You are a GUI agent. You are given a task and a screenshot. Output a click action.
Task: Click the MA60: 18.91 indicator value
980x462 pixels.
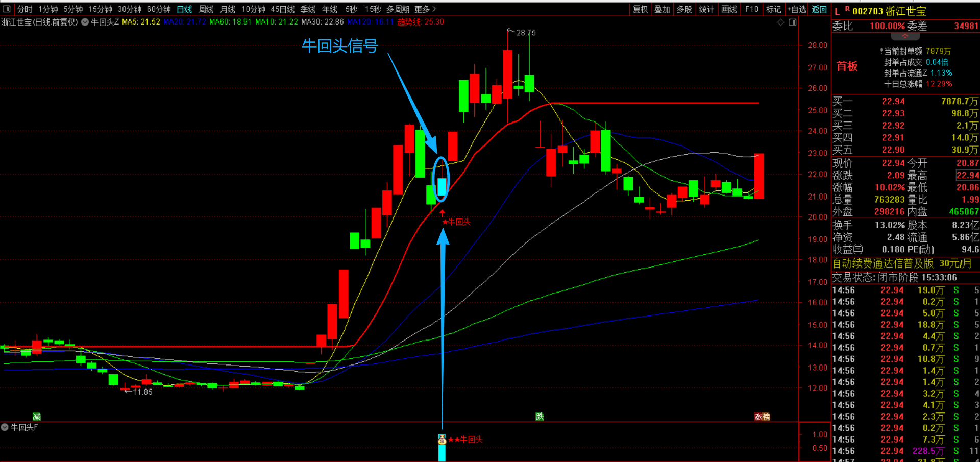231,22
